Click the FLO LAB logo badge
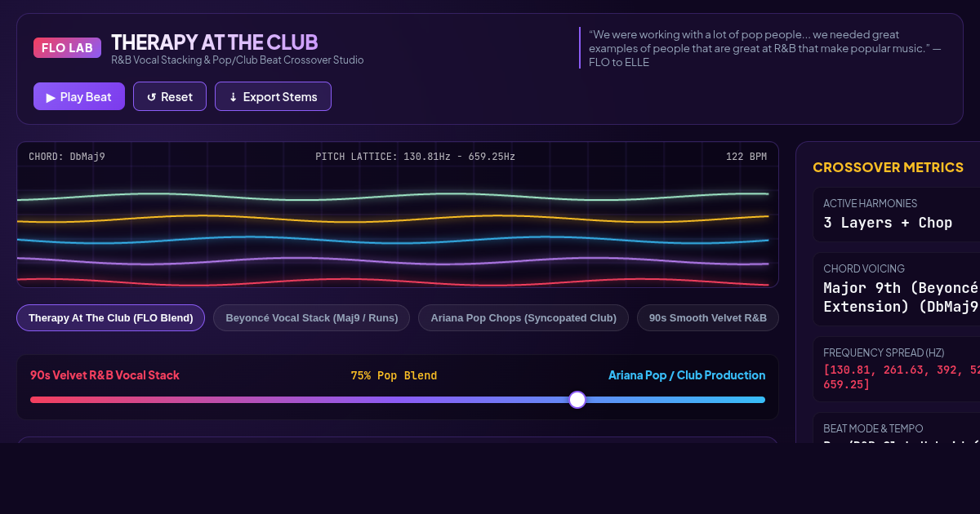Screen dimensions: 980x514 [67, 47]
